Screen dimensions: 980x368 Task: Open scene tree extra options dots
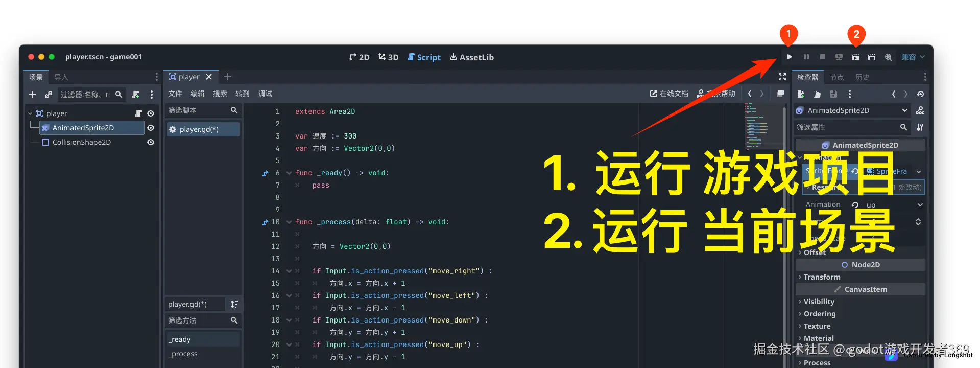tap(152, 95)
